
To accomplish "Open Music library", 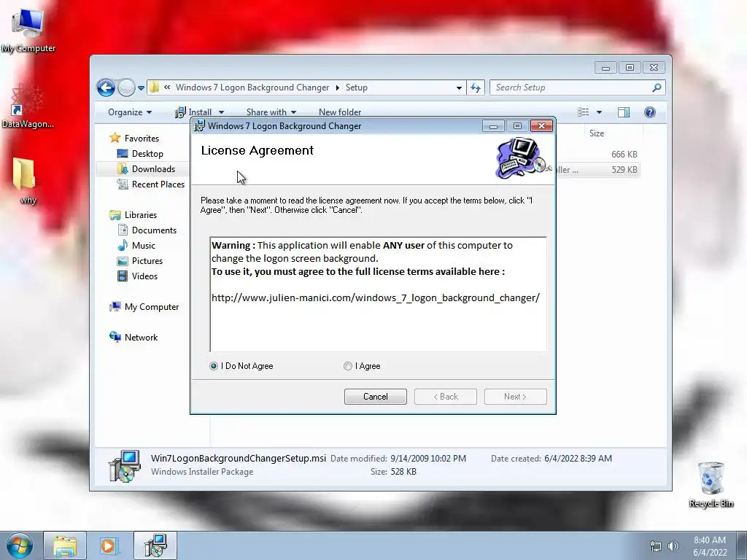I will click(144, 246).
